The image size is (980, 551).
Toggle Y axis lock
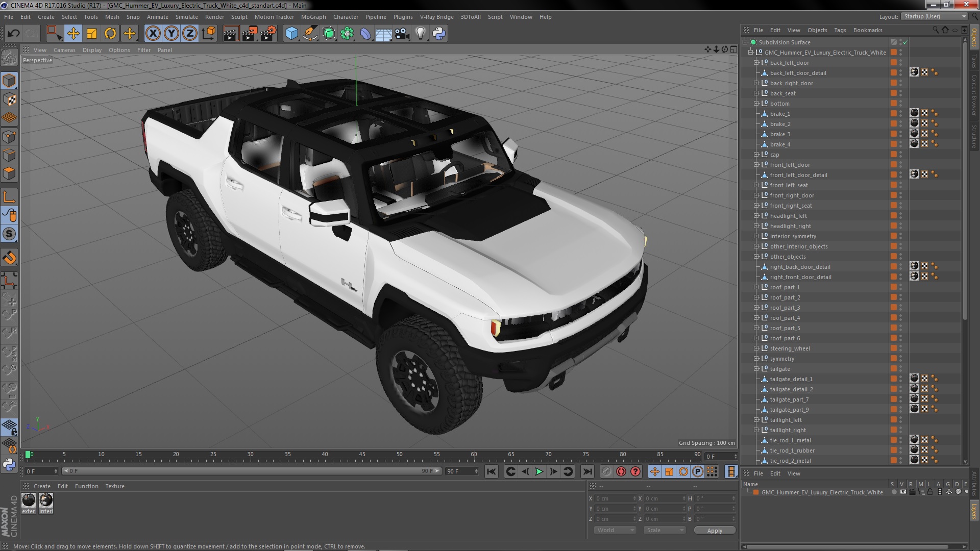pyautogui.click(x=171, y=34)
